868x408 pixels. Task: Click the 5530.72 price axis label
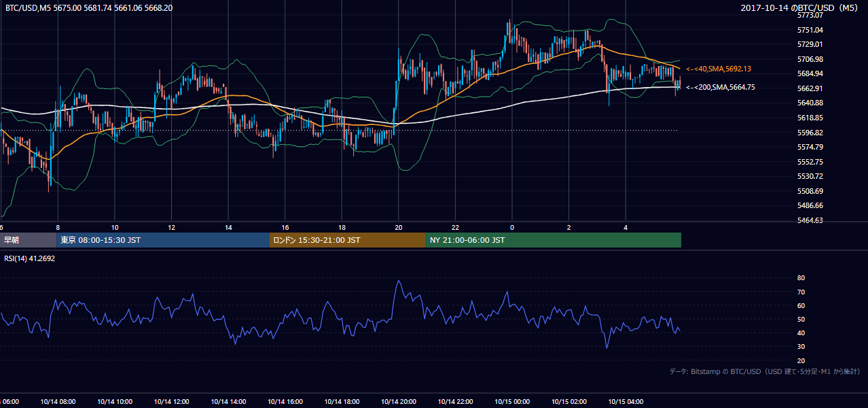coord(810,176)
